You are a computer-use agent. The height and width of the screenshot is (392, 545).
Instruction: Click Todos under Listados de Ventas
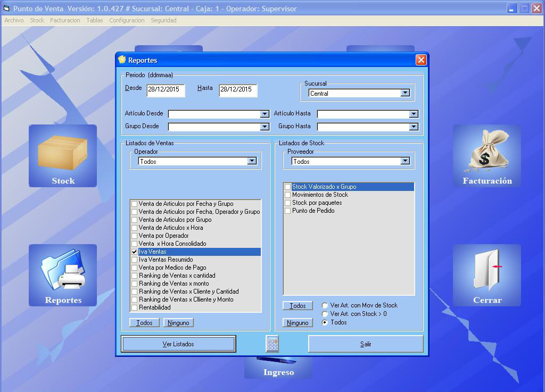144,323
